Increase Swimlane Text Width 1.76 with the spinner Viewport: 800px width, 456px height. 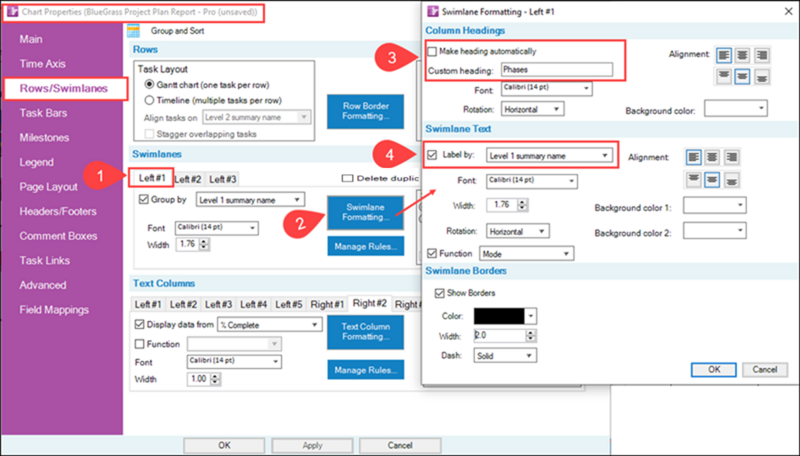pos(522,202)
